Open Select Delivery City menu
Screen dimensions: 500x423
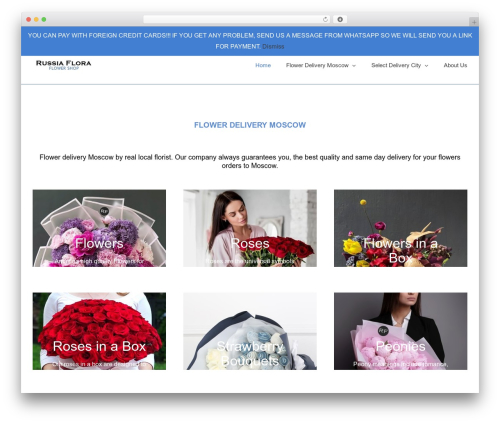(x=396, y=65)
